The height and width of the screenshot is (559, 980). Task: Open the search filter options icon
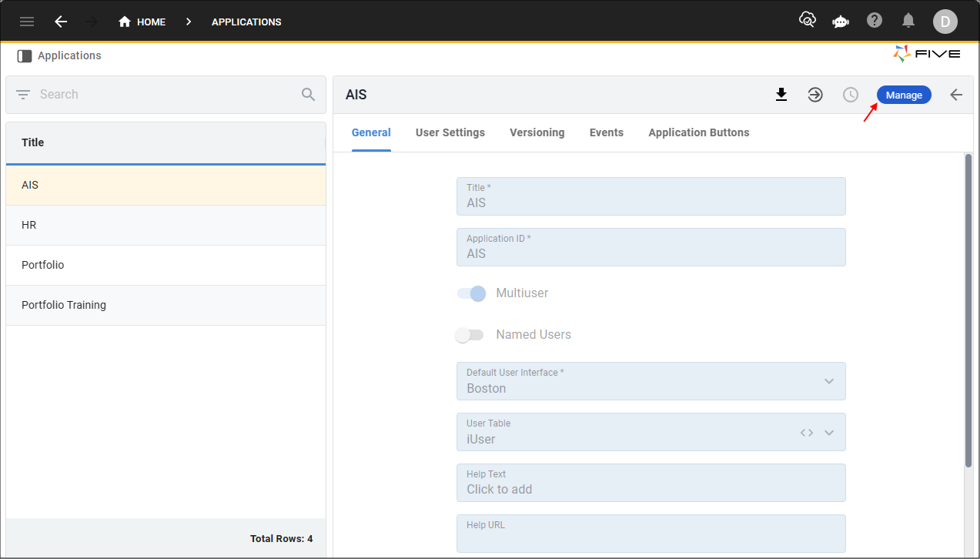pyautogui.click(x=23, y=95)
